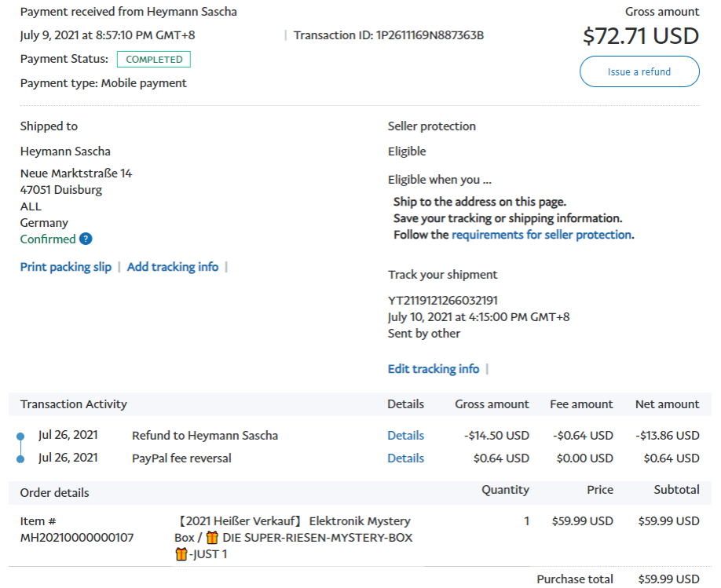Click the $72.71 USD gross amount
721x588 pixels.
coord(640,36)
